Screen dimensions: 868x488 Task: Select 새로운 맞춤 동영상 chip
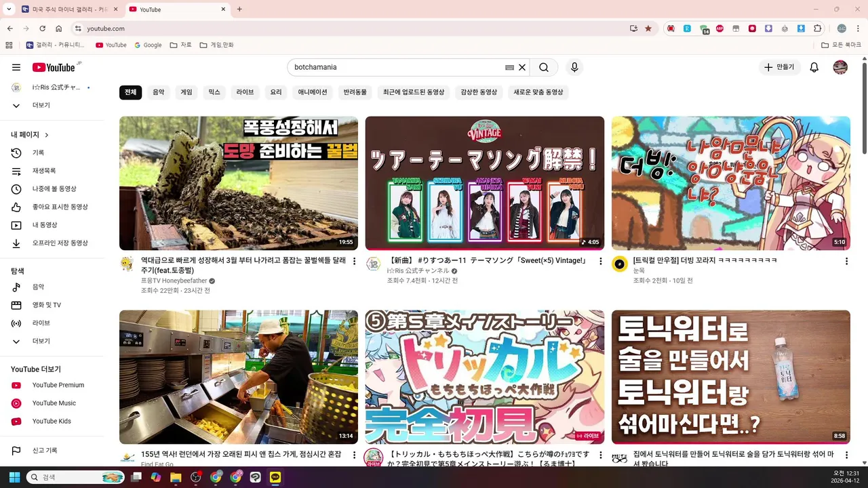tap(538, 92)
